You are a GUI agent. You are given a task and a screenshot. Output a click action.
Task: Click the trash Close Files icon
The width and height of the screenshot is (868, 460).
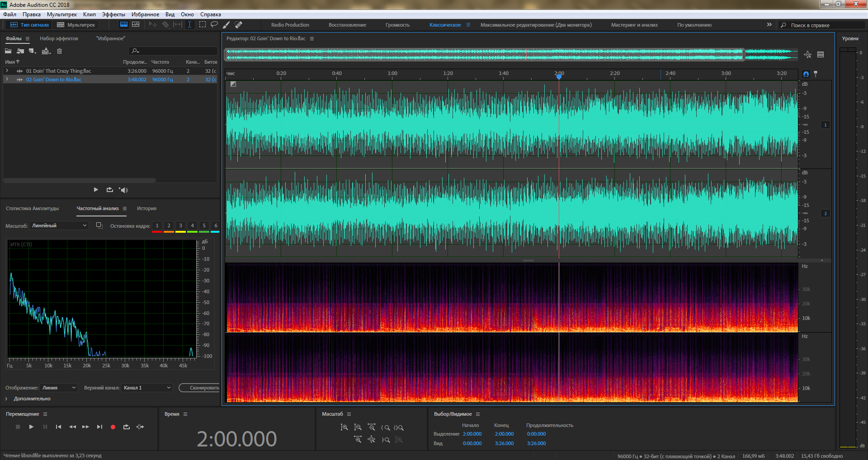pyautogui.click(x=59, y=51)
